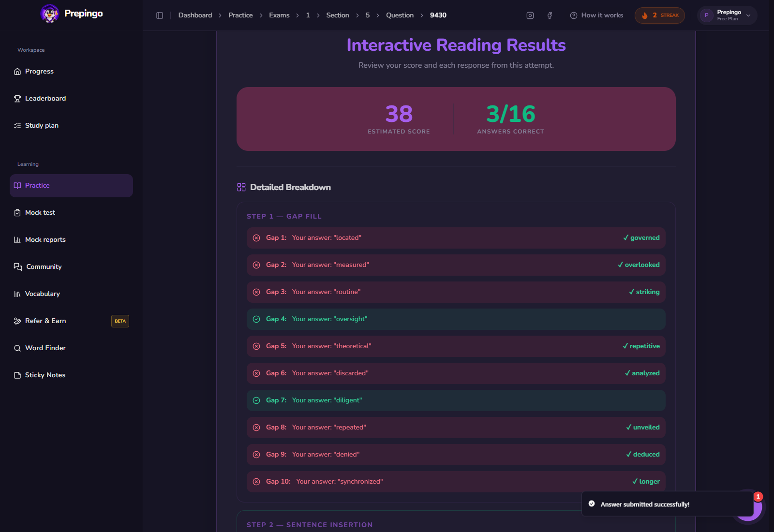Click the 3/16 answers correct score
The image size is (774, 532).
511,114
